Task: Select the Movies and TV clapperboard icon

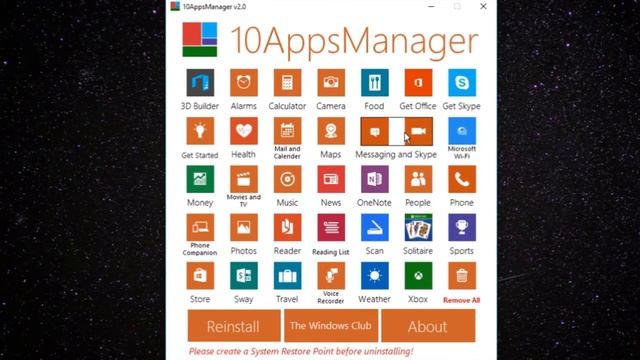Action: coord(244,179)
